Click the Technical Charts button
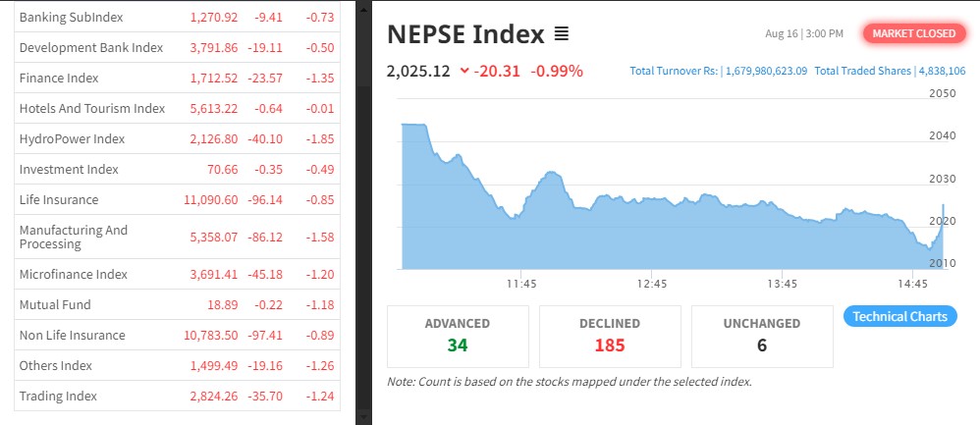Screen dimensions: 980x425 point(899,316)
